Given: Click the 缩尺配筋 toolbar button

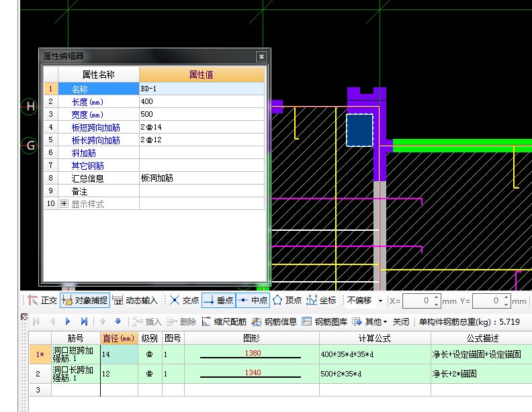Looking at the screenshot, I should click(x=224, y=321).
